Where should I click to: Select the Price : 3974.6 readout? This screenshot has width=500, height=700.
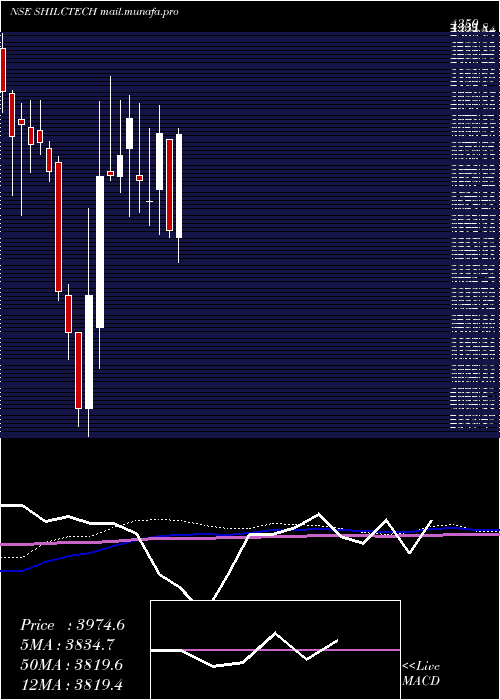click(72, 625)
